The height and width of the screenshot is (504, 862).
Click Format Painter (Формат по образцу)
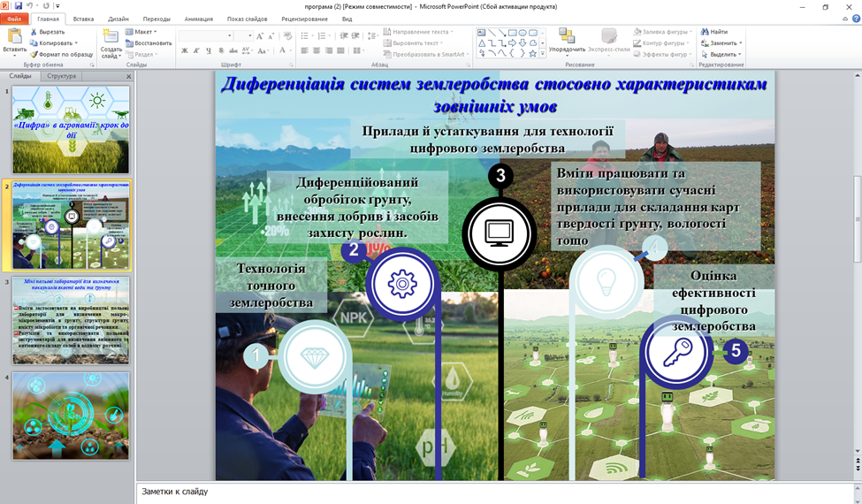pos(62,55)
